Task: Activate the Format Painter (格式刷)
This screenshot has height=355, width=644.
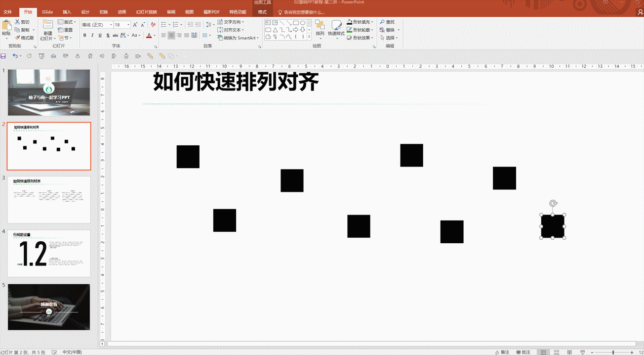Action: click(24, 38)
